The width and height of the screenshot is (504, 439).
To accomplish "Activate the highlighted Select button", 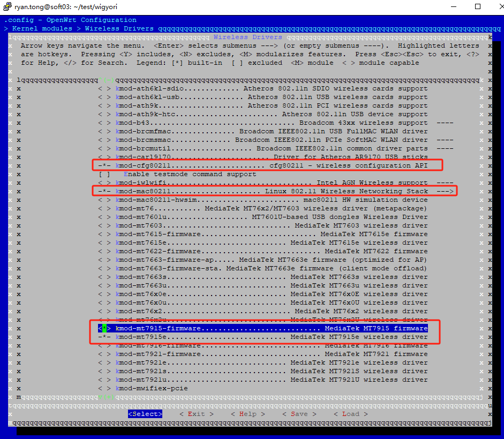I will 145,413.
